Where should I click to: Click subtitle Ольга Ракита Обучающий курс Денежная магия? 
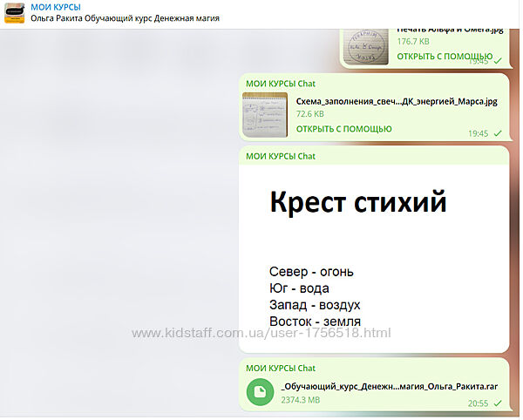[125, 18]
